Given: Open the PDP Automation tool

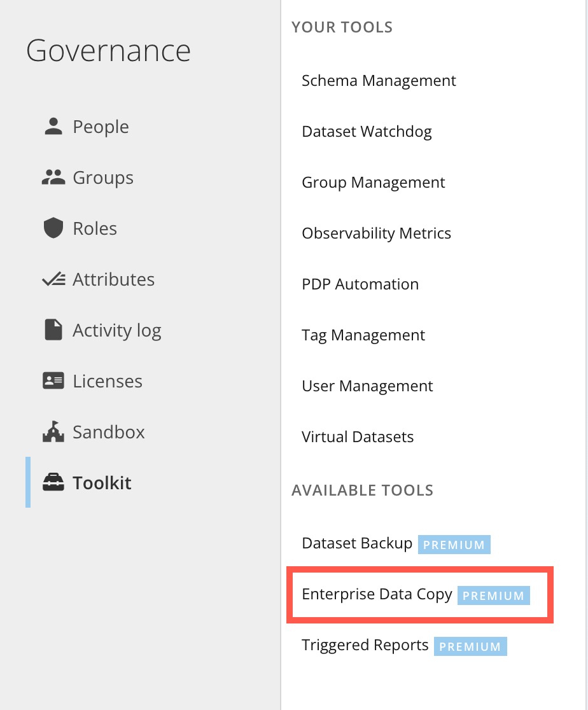Looking at the screenshot, I should (360, 284).
